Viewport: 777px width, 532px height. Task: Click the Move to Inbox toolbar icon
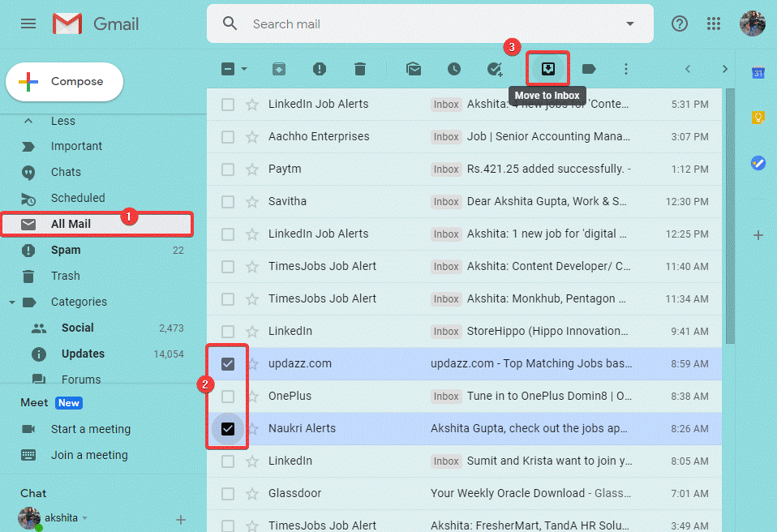click(547, 69)
